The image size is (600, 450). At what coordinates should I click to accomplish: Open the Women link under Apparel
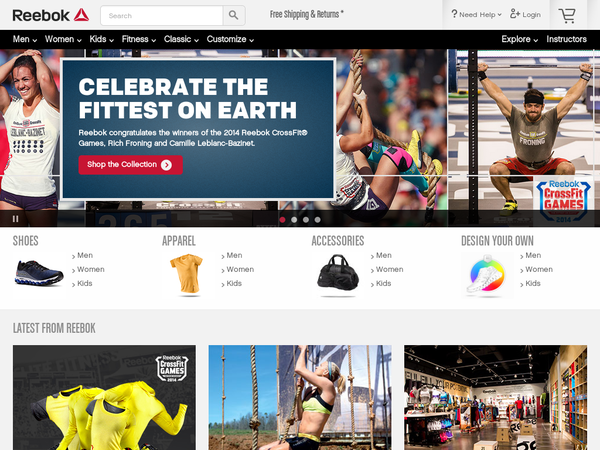[x=240, y=269]
